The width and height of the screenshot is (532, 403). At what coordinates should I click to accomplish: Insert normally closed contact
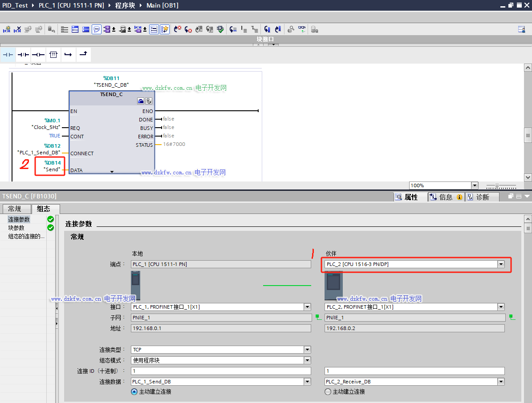(23, 55)
